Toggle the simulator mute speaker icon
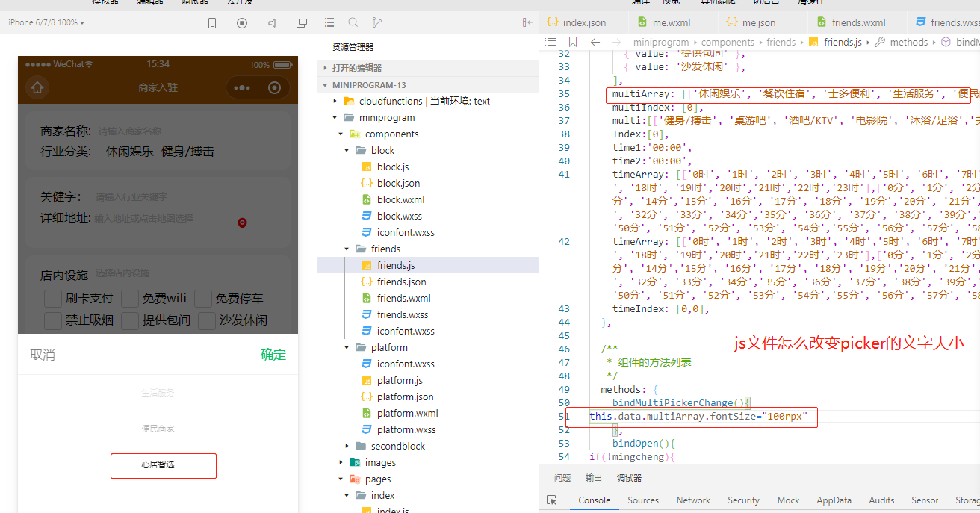The height and width of the screenshot is (513, 980). point(271,23)
